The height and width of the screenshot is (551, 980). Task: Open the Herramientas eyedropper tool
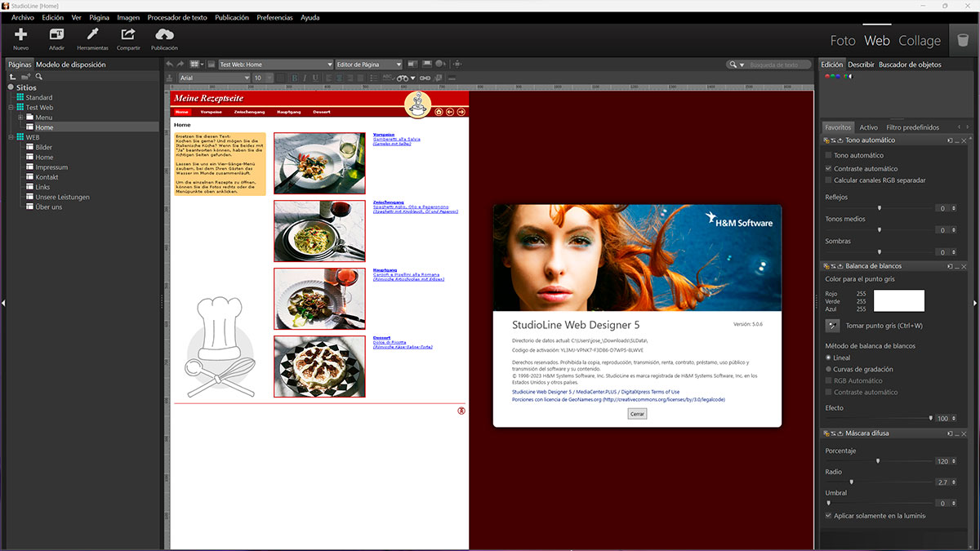pyautogui.click(x=92, y=34)
